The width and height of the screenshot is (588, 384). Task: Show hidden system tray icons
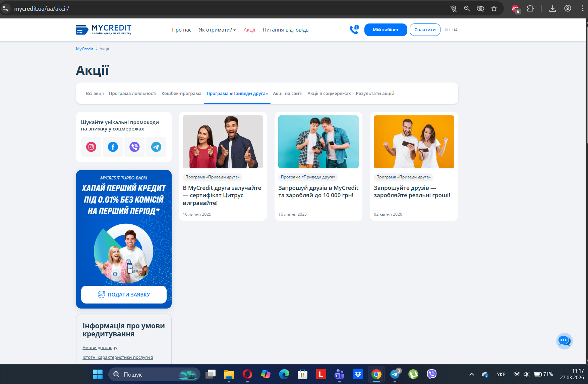point(472,374)
